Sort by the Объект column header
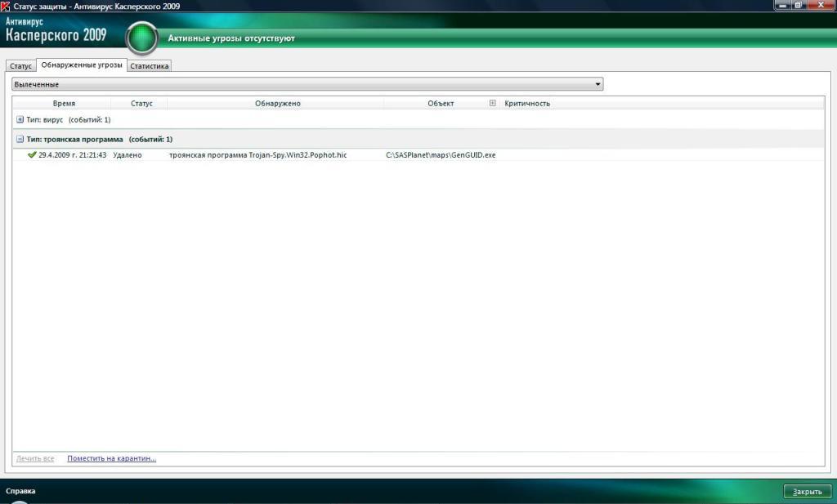 (441, 104)
